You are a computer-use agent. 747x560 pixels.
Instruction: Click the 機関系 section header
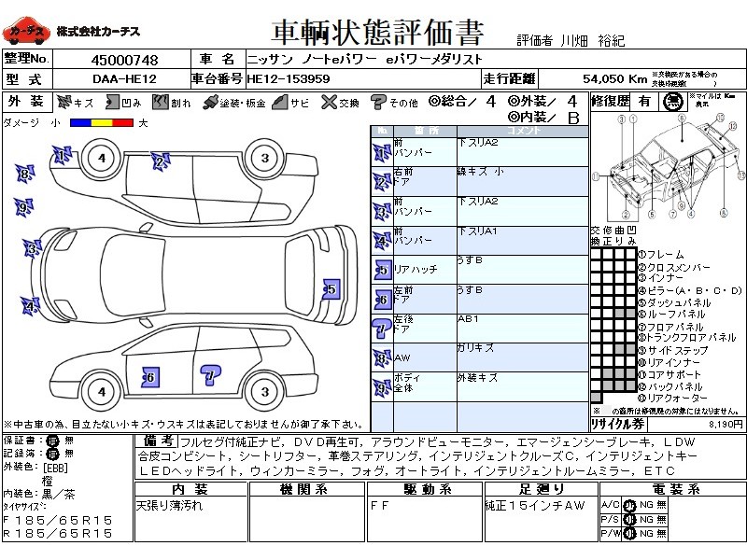[x=307, y=489]
